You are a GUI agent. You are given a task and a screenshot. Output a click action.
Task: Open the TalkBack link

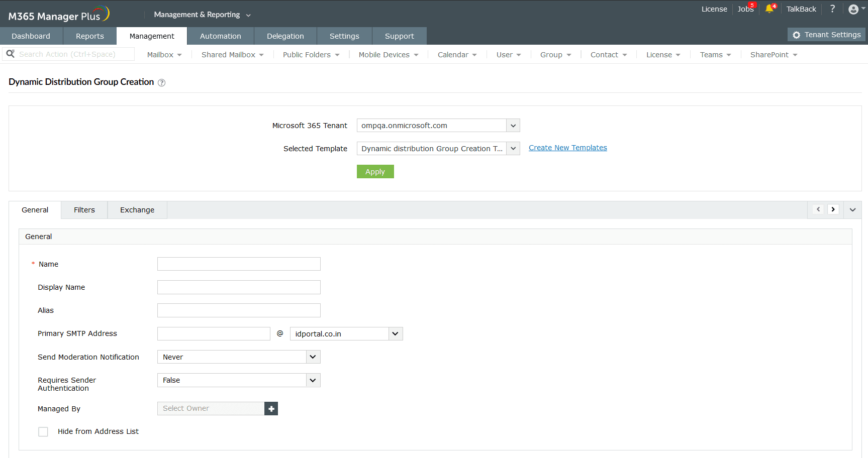pos(801,9)
